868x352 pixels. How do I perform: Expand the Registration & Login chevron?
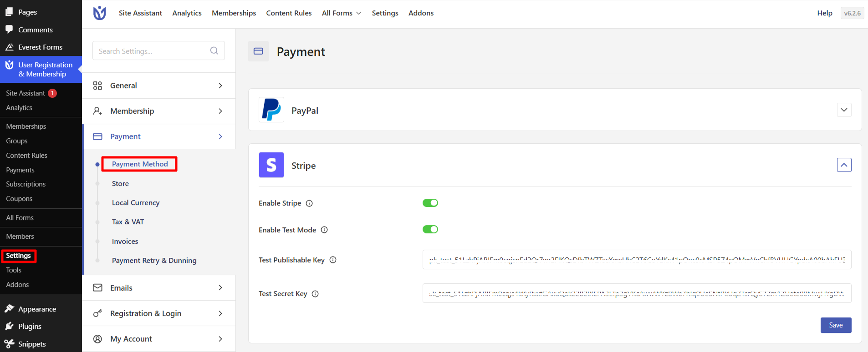[220, 313]
